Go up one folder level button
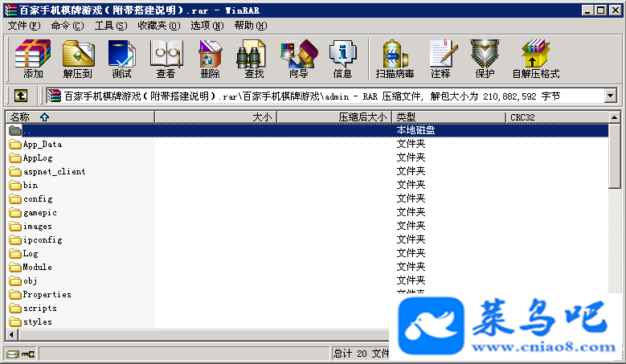The width and height of the screenshot is (626, 364). pos(21,96)
